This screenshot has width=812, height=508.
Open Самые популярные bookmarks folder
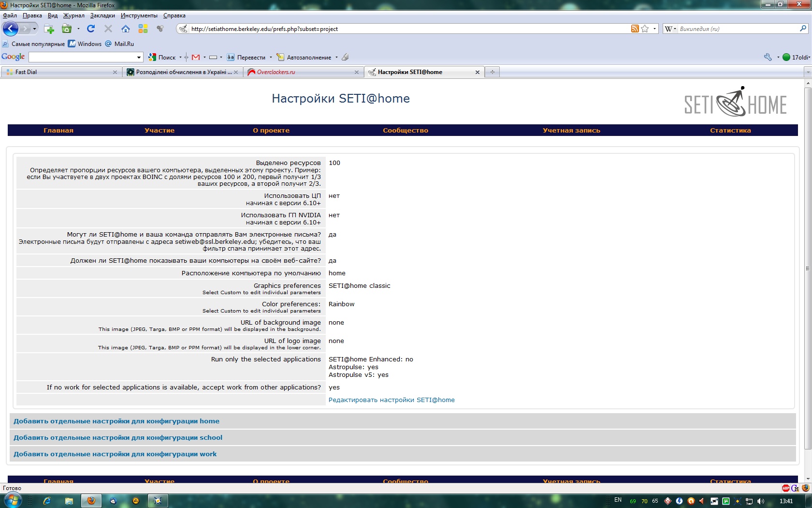(x=33, y=44)
